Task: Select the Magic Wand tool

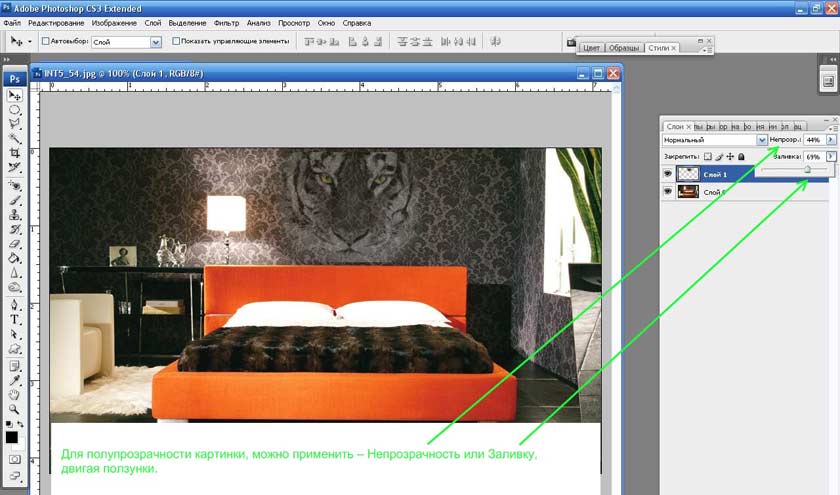Action: 15,139
